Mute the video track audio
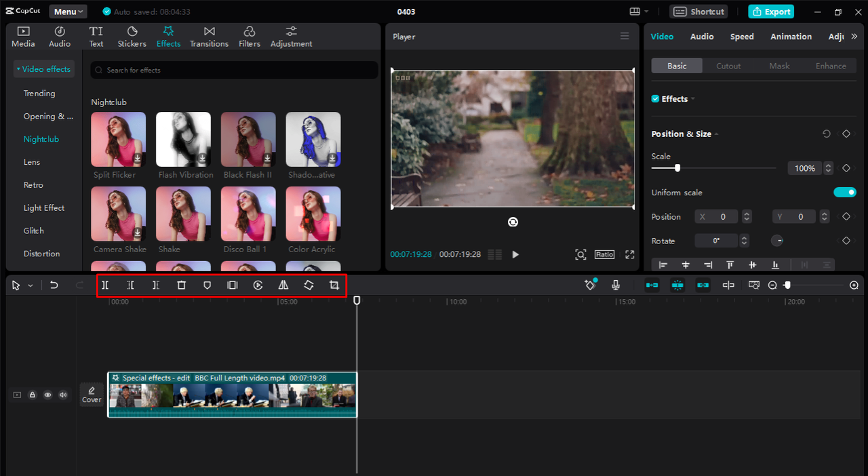Viewport: 868px width, 476px height. pyautogui.click(x=63, y=395)
